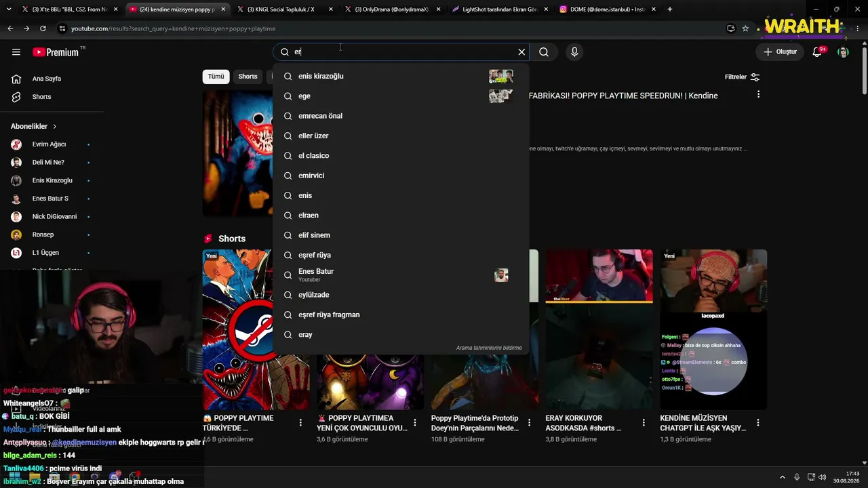Viewport: 868px width, 488px height.
Task: Click the Oluştur create button
Action: coord(780,52)
